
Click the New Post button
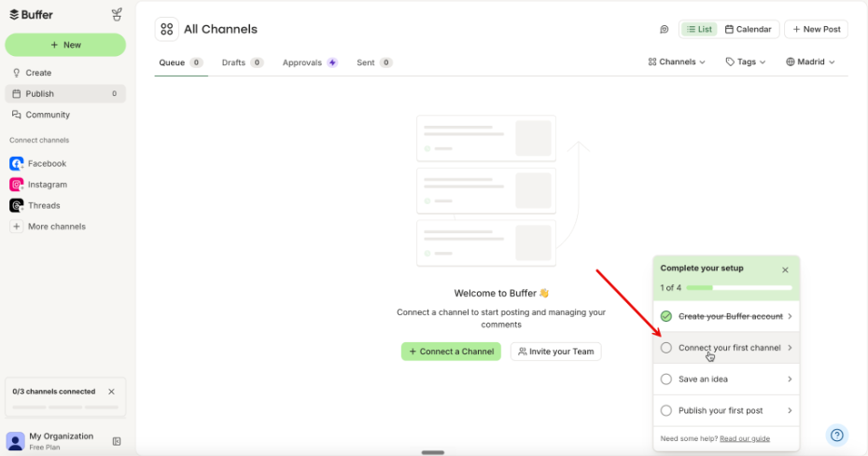tap(817, 29)
